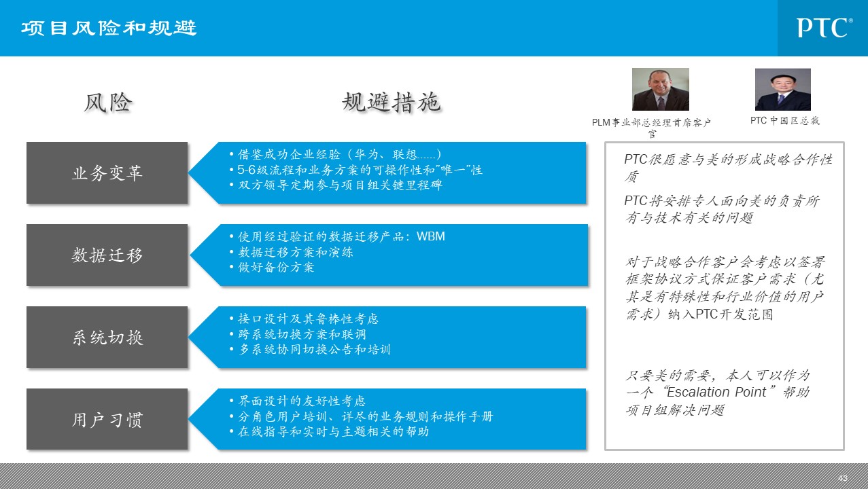The height and width of the screenshot is (489, 868).
Task: Click caption PTC 中国区总裁
Action: 784,120
